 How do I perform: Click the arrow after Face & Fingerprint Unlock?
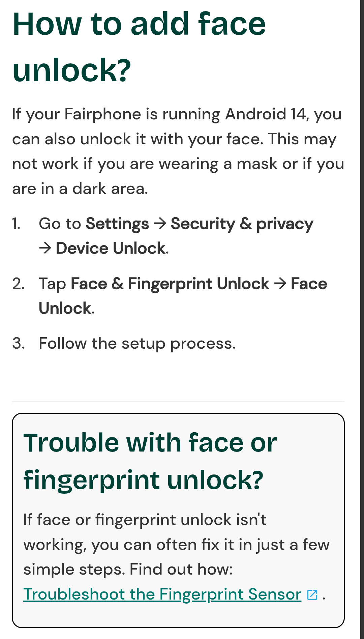point(280,284)
